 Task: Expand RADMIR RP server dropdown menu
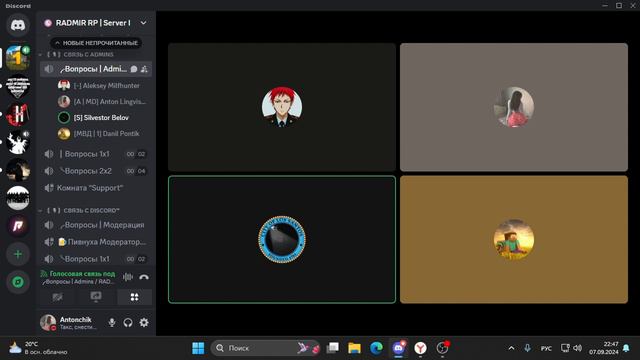click(x=143, y=23)
